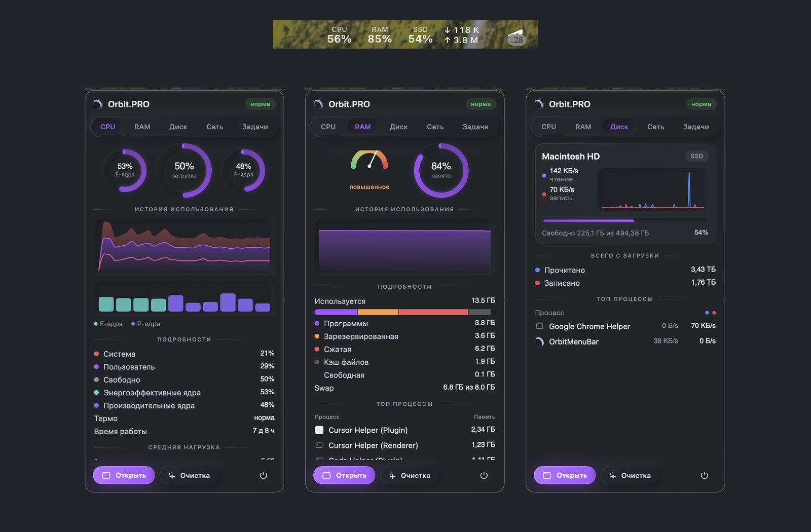Click the 53% E-ядра ring gauge
Screen dimensions: 811x532
tap(125, 171)
